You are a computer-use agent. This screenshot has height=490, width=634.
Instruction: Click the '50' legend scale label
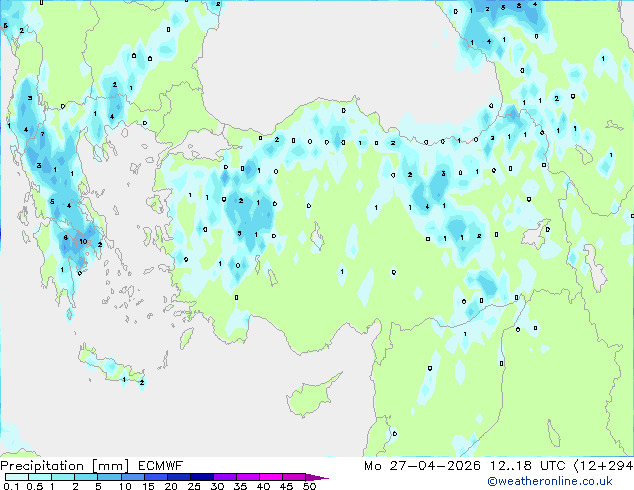(310, 486)
